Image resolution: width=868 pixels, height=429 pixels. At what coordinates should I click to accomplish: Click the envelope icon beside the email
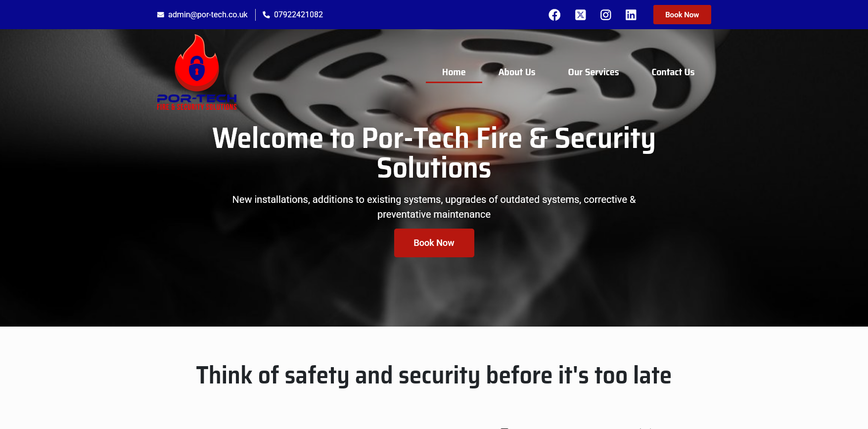tap(161, 15)
